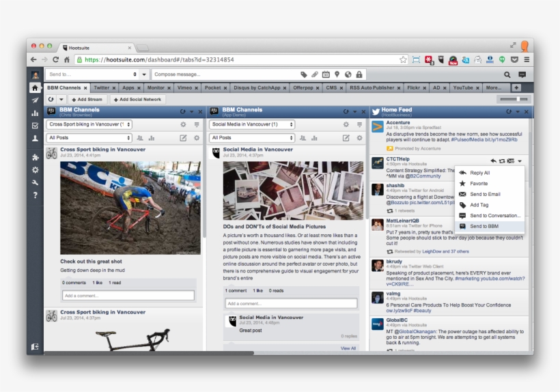
Task: Click the Add Stream button
Action: point(87,99)
